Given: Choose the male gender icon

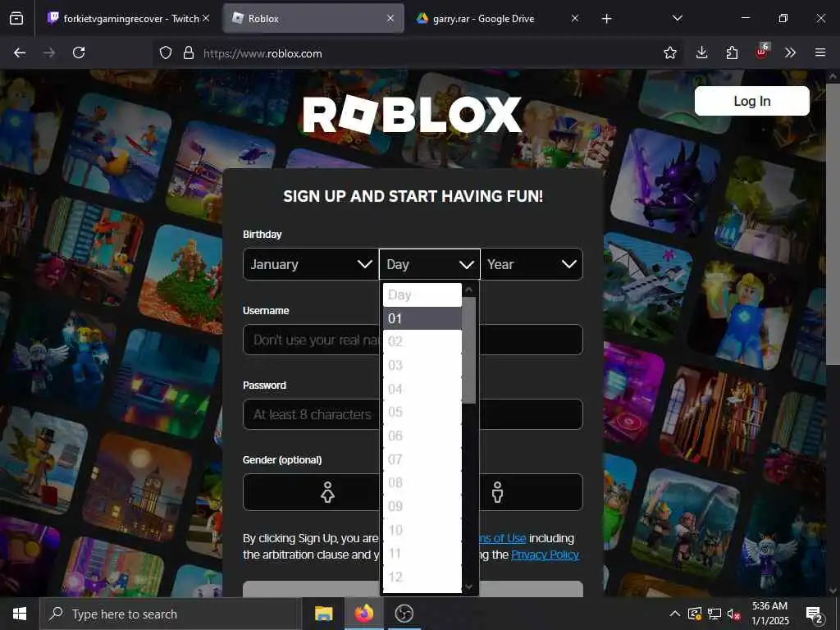Looking at the screenshot, I should [498, 492].
